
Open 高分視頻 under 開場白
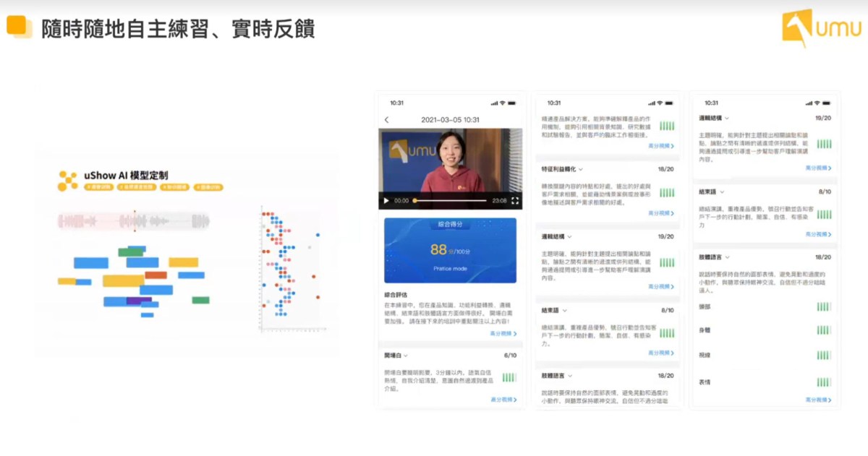click(x=503, y=399)
